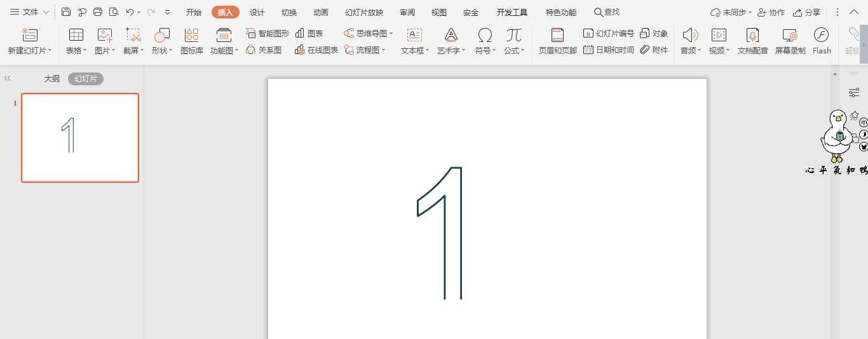Insert a 图表 chart
The image size is (868, 339).
[x=309, y=33]
